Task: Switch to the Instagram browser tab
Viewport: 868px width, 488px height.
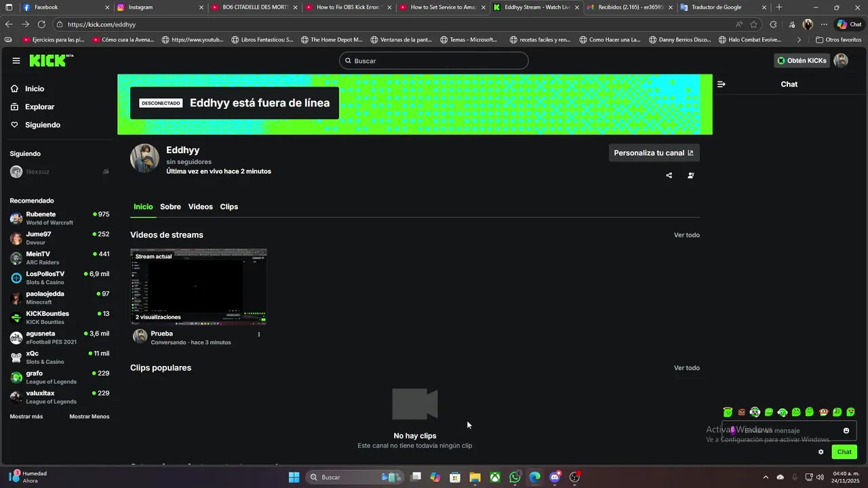Action: (159, 7)
